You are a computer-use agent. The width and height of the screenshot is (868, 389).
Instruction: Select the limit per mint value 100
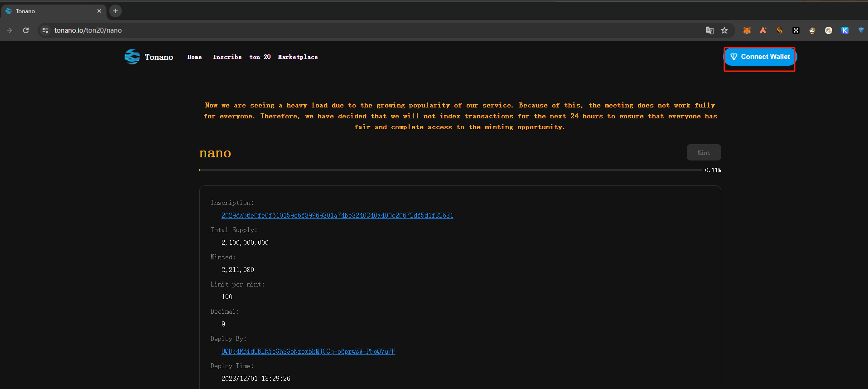(227, 297)
